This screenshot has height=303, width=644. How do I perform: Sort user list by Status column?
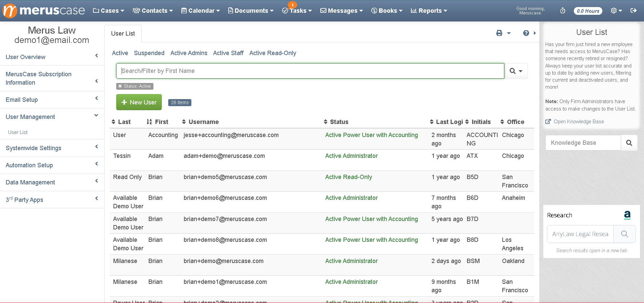336,122
